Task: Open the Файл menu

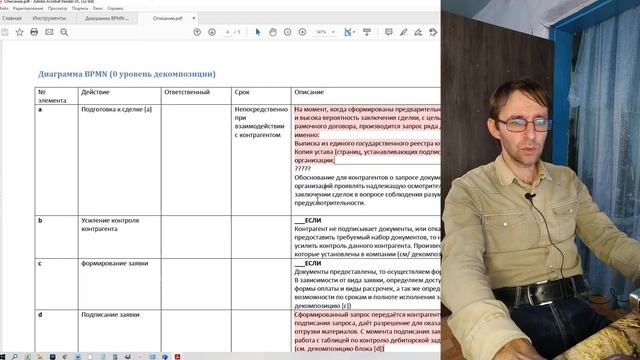Action: pos(4,8)
